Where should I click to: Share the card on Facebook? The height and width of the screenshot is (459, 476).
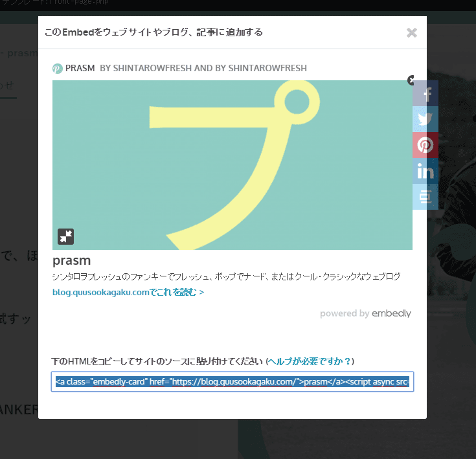[425, 93]
